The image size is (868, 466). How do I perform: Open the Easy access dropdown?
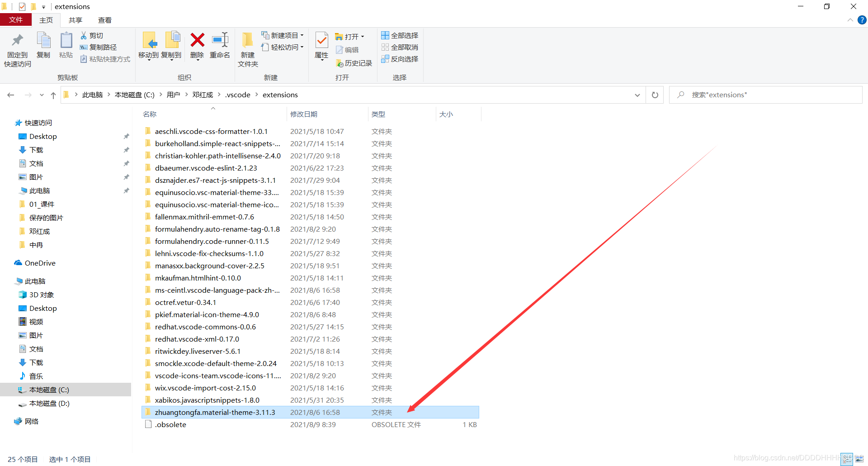pyautogui.click(x=283, y=47)
